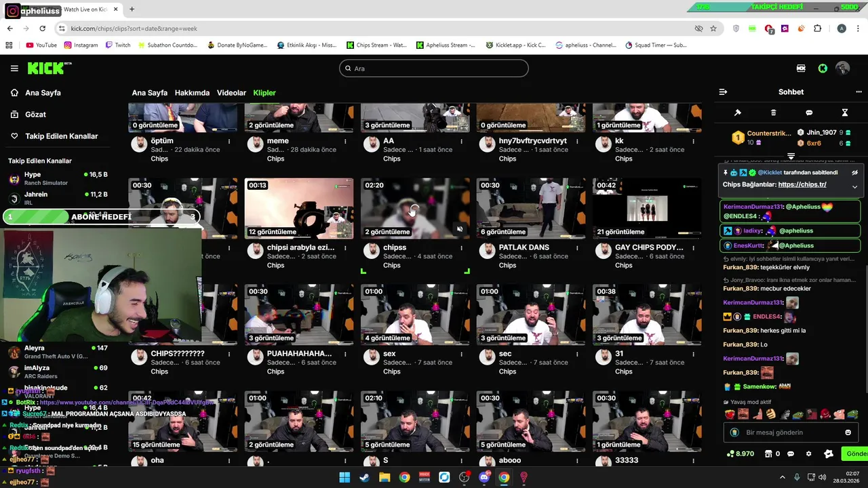Open the emoji picker in the message box

pos(848,432)
